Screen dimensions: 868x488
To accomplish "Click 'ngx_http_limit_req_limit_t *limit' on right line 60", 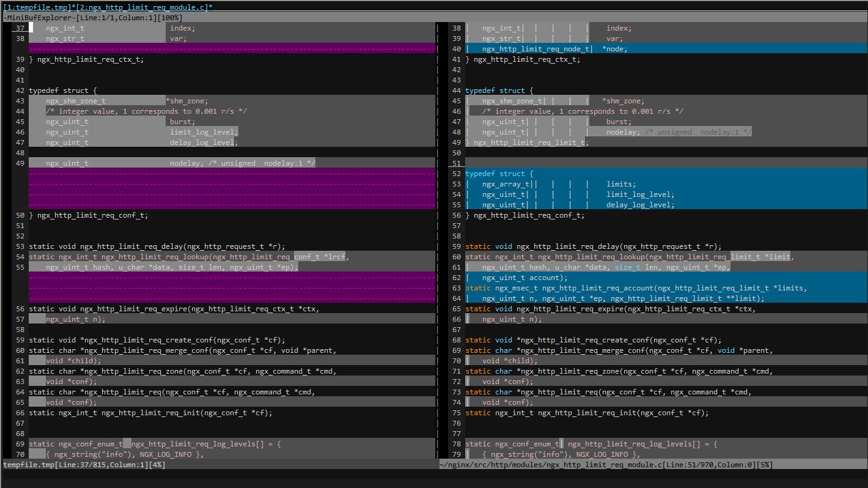I will (718, 257).
